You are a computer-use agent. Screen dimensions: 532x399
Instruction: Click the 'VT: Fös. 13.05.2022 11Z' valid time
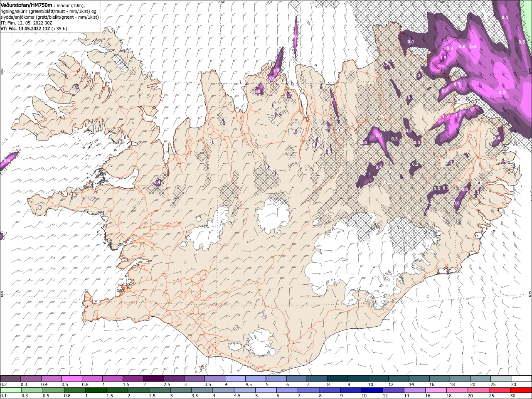pyautogui.click(x=25, y=29)
